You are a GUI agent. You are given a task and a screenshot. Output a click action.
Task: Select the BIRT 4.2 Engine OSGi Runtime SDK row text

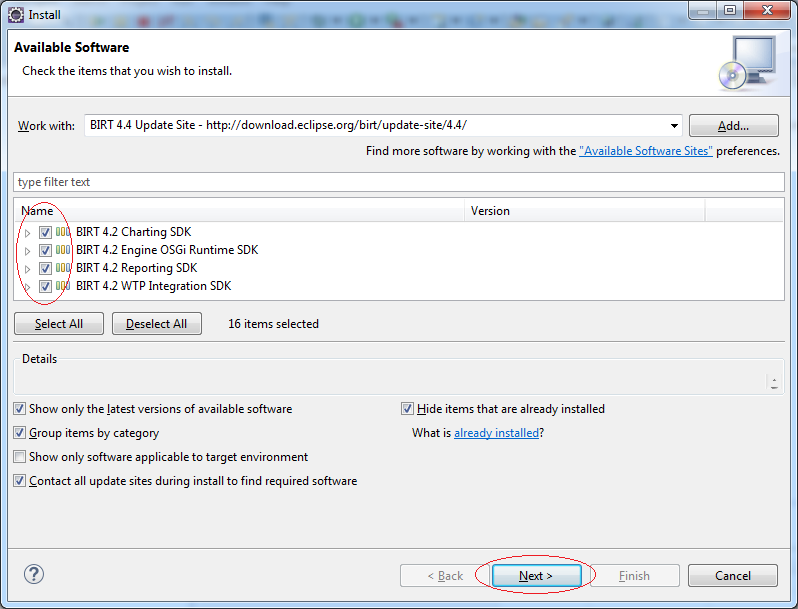point(167,250)
